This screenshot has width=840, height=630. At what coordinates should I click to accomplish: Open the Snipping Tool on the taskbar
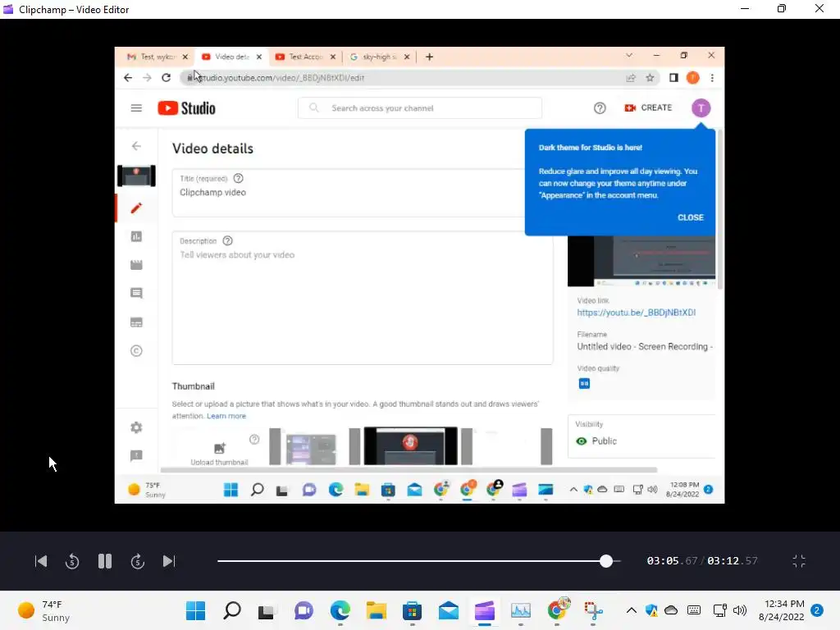click(593, 610)
